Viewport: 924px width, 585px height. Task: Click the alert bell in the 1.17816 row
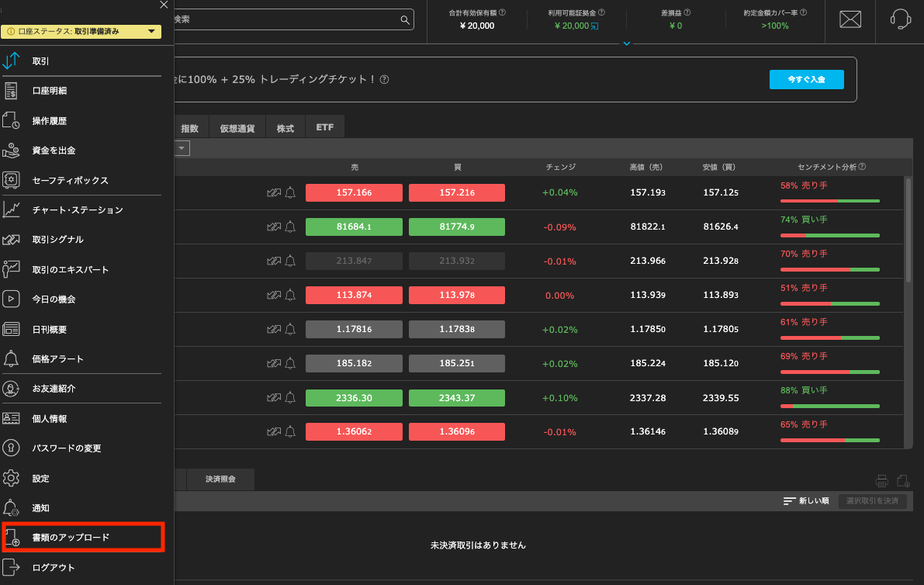[290, 329]
